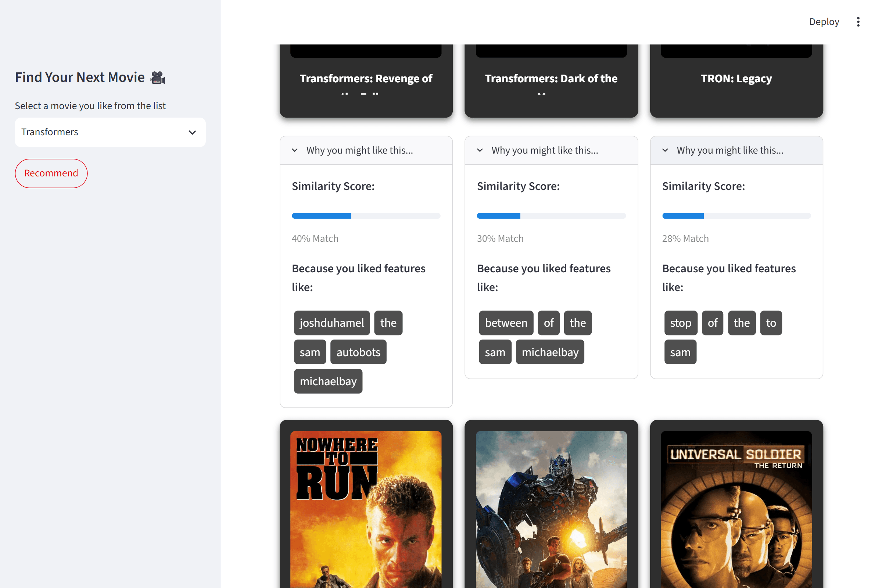Click the Transformers robot poster in the middle
The width and height of the screenshot is (882, 588).
point(551,509)
